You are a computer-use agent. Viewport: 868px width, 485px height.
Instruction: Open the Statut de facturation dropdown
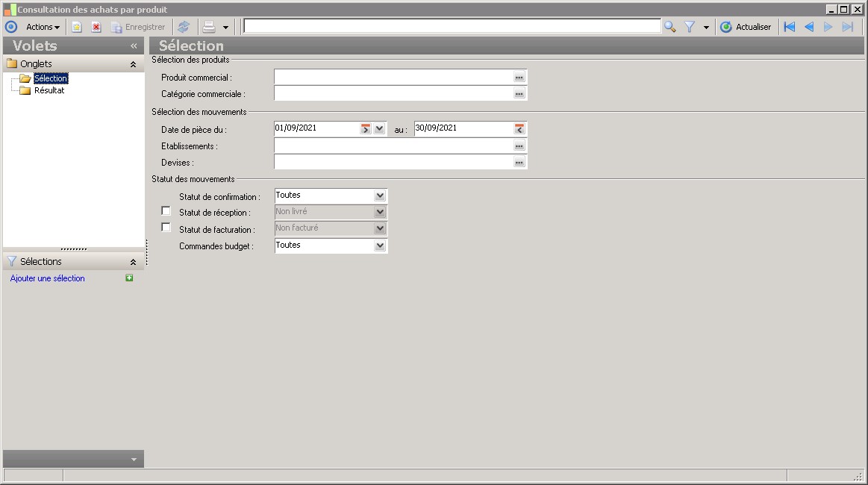[380, 228]
